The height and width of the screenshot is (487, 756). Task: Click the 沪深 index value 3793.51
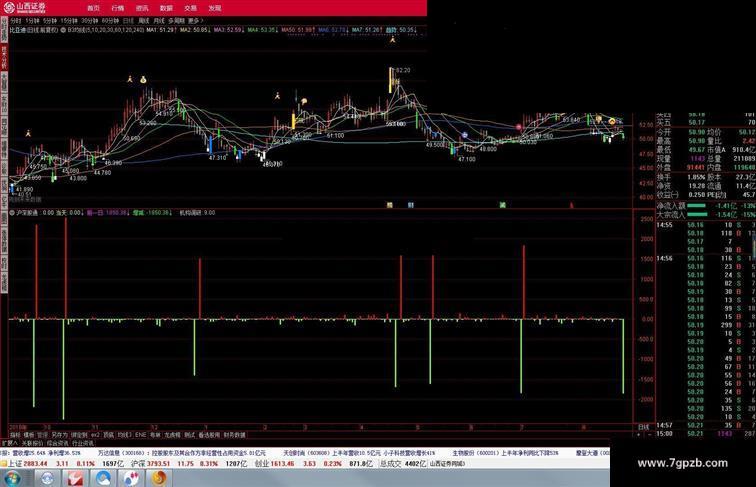[x=159, y=463]
